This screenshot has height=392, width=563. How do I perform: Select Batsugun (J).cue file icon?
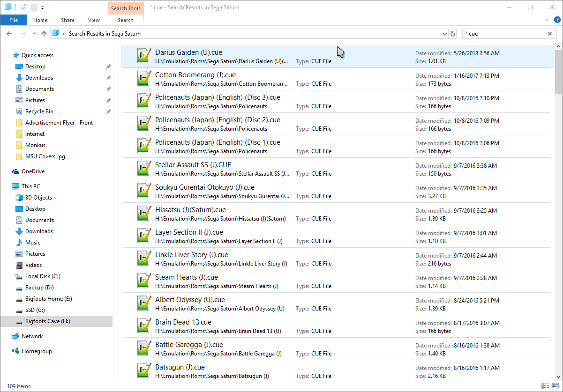click(x=144, y=370)
